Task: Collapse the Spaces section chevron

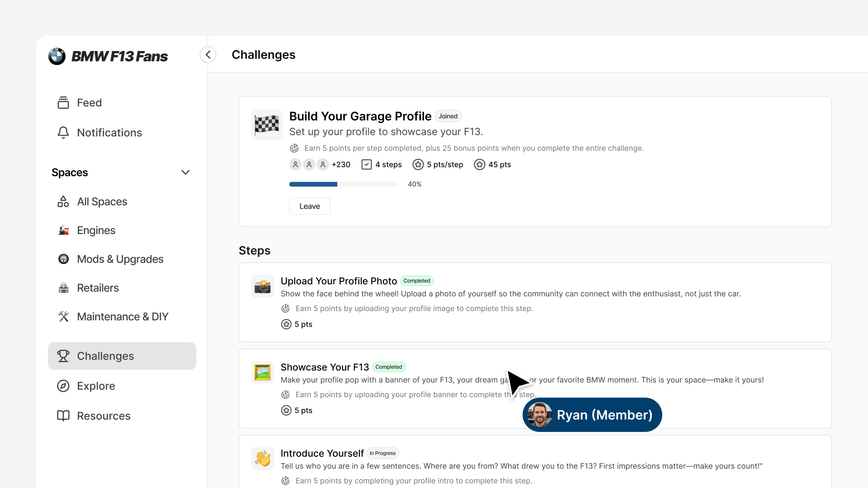Action: (185, 173)
